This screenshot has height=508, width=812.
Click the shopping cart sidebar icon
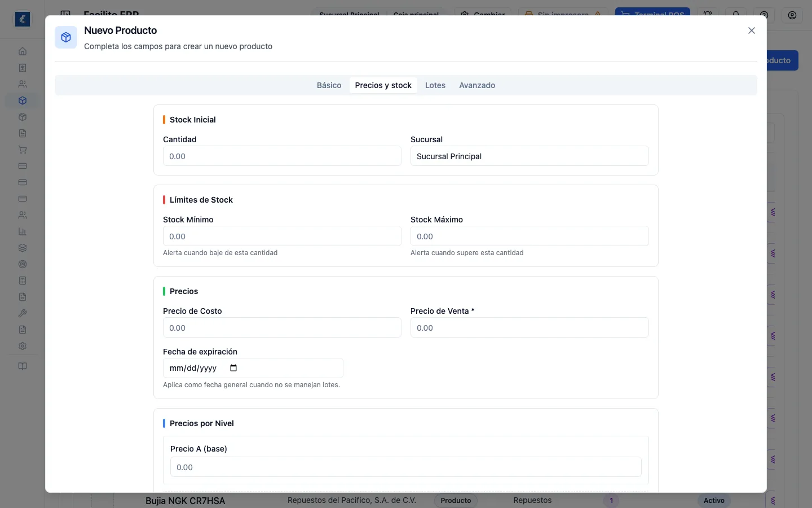[x=23, y=150]
